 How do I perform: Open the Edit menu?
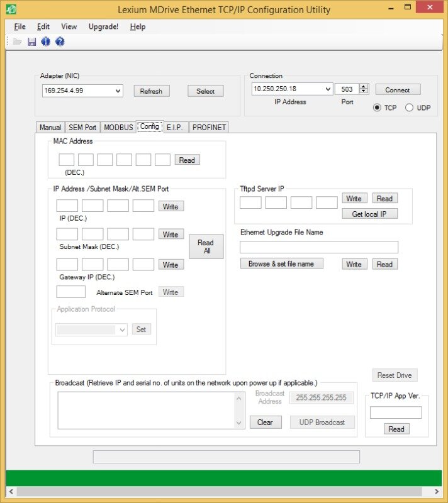pyautogui.click(x=43, y=26)
